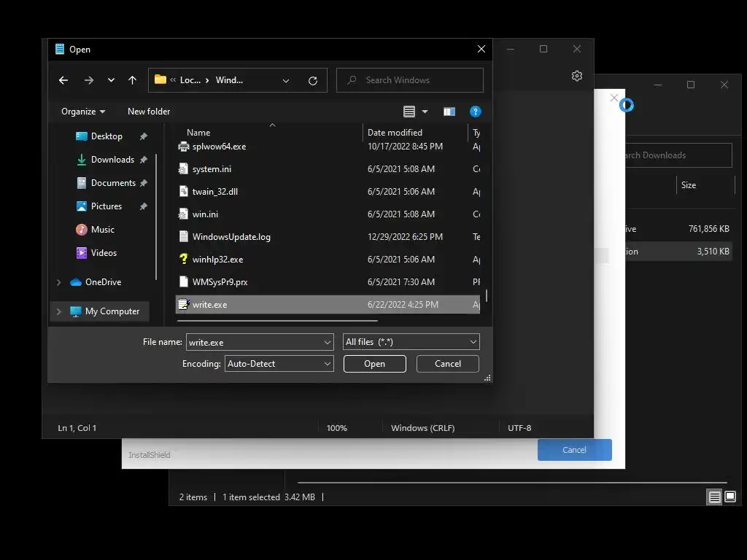
Task: Click Notepad zoom level 100%
Action: [x=337, y=428]
